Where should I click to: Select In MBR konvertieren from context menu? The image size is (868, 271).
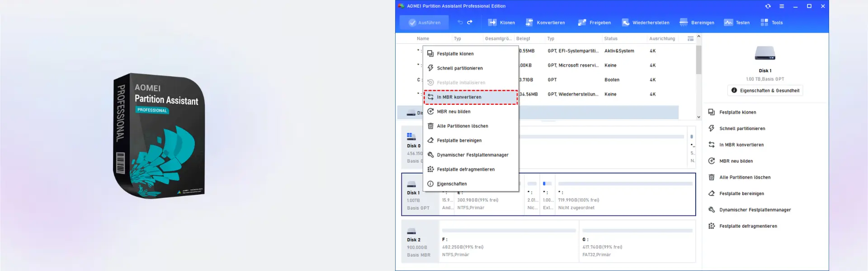pyautogui.click(x=471, y=97)
